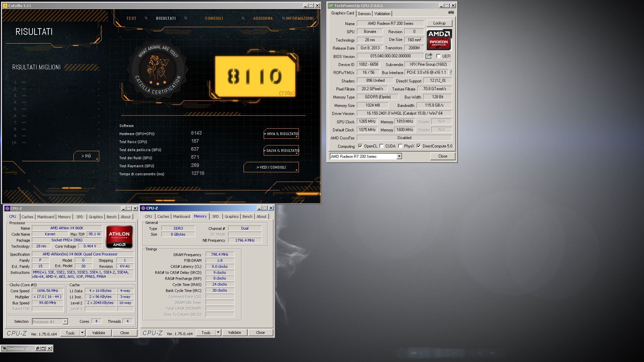This screenshot has height=362, width=644.
Task: Open Graphics tab in right CPU-Z window
Action: [232, 217]
